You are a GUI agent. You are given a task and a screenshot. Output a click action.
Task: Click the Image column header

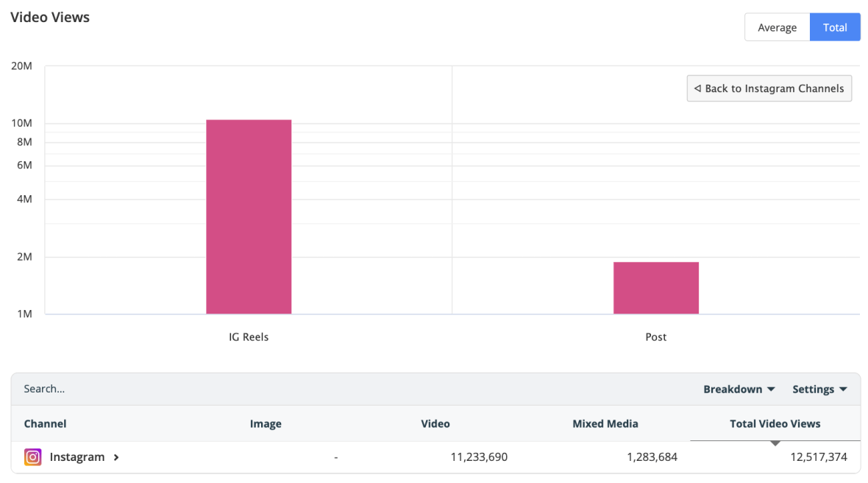(266, 423)
